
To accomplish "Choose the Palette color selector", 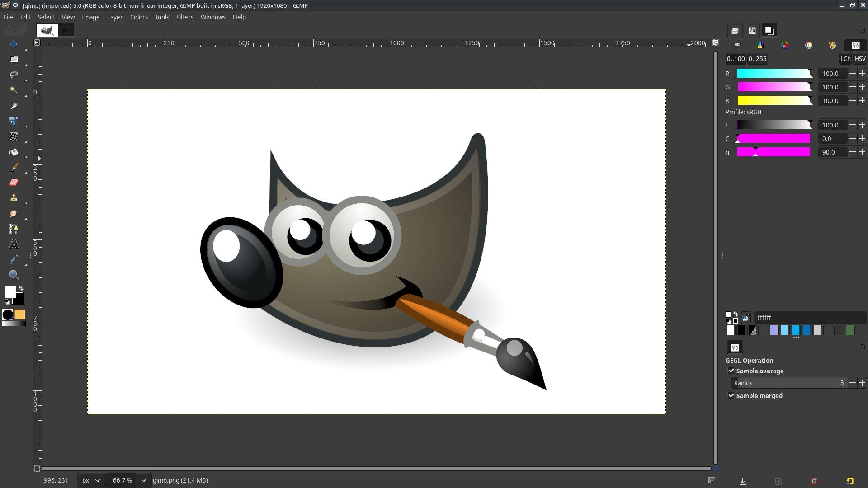I will pyautogui.click(x=832, y=45).
